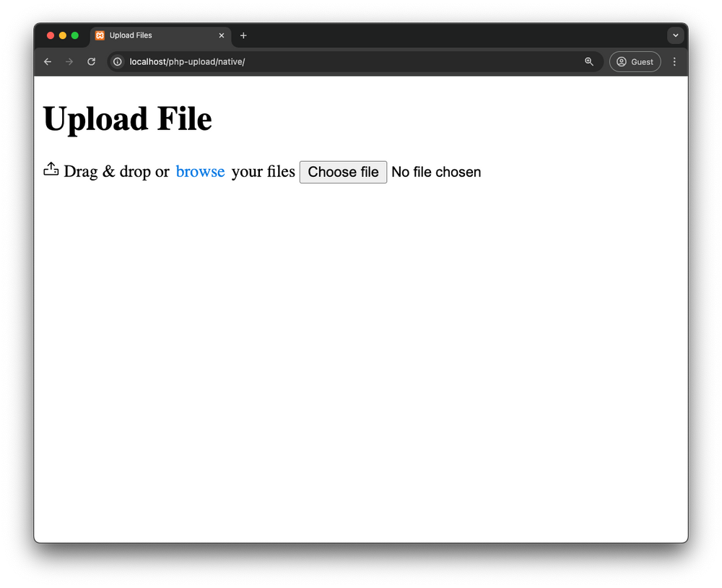This screenshot has width=722, height=588.
Task: Click the browser reload icon
Action: pyautogui.click(x=91, y=61)
